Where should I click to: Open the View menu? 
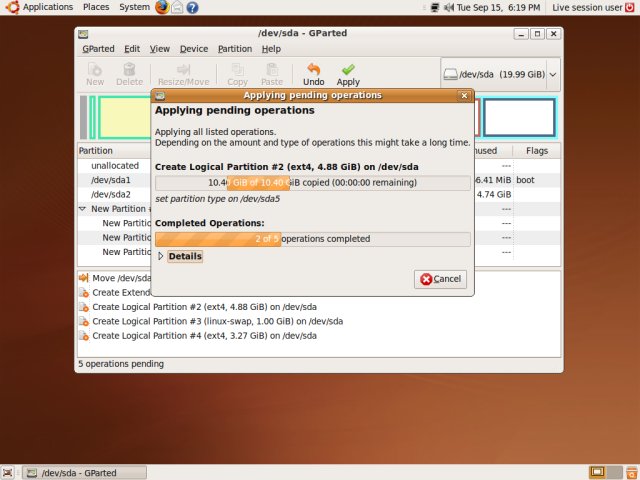point(160,49)
